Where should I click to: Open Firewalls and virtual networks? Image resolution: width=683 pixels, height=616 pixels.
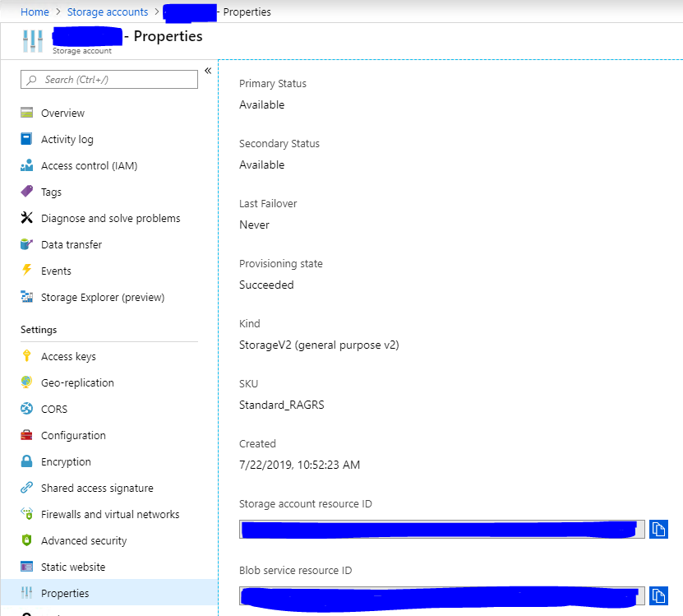coord(108,514)
